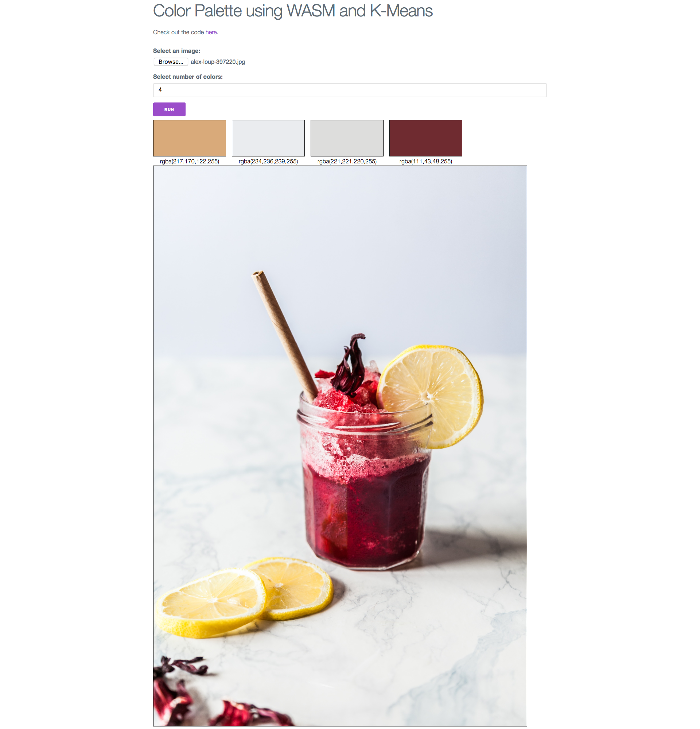
Task: Click the rgba(221,221,220,255) label text
Action: pyautogui.click(x=347, y=162)
